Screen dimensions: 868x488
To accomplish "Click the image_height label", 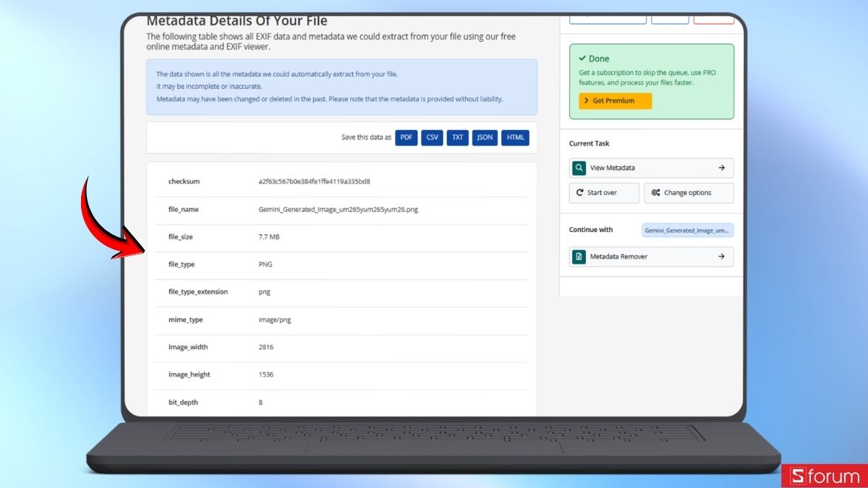I will [x=190, y=374].
